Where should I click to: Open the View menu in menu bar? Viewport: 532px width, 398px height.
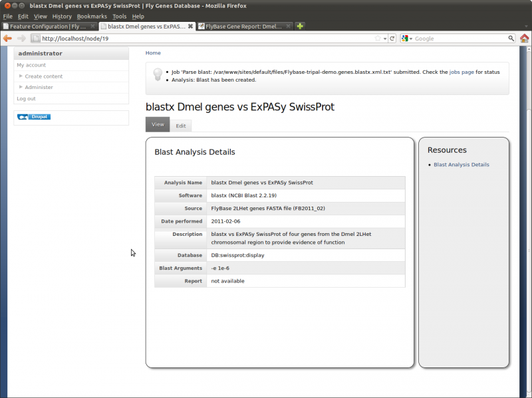point(41,16)
